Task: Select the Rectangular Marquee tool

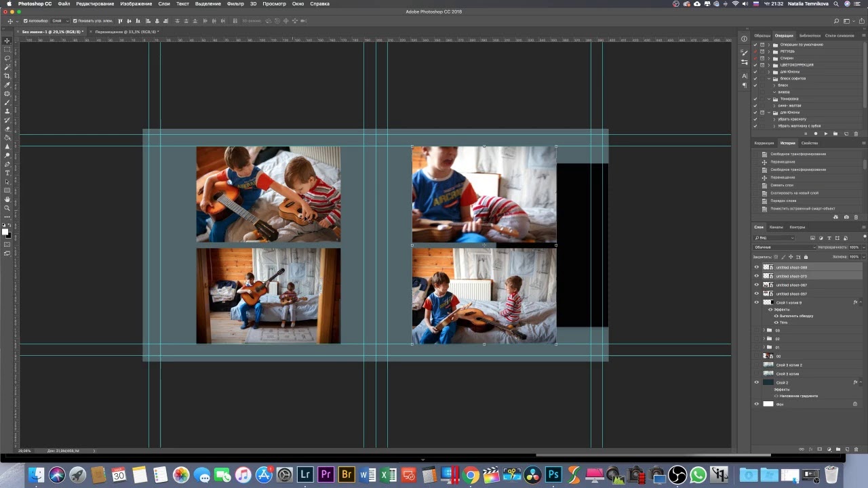Action: pyautogui.click(x=7, y=49)
